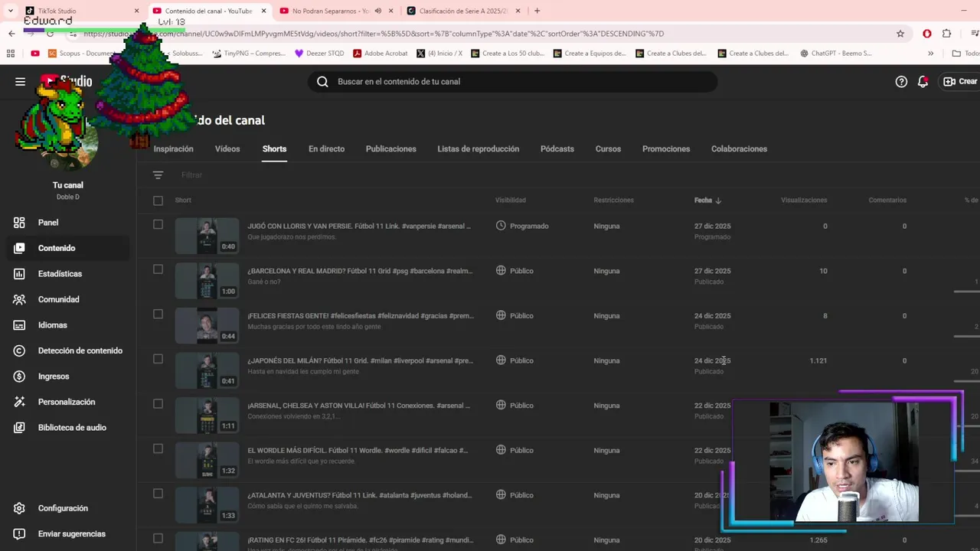Open title link BARCELONA Y REAL MADRID short
The image size is (980, 551).
tap(360, 271)
